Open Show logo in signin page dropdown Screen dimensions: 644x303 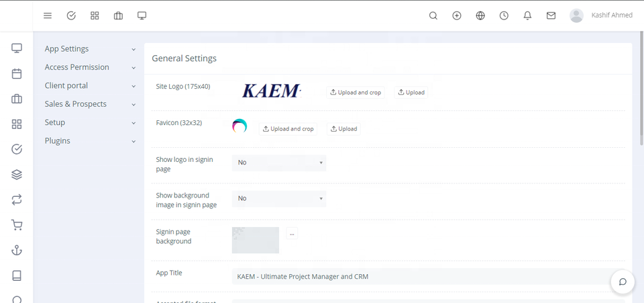(279, 163)
